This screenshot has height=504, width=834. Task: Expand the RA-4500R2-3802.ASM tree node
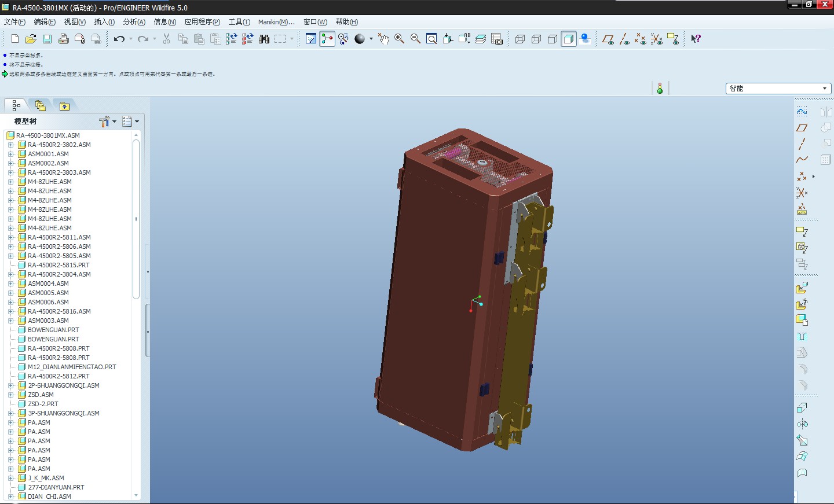[x=10, y=145]
